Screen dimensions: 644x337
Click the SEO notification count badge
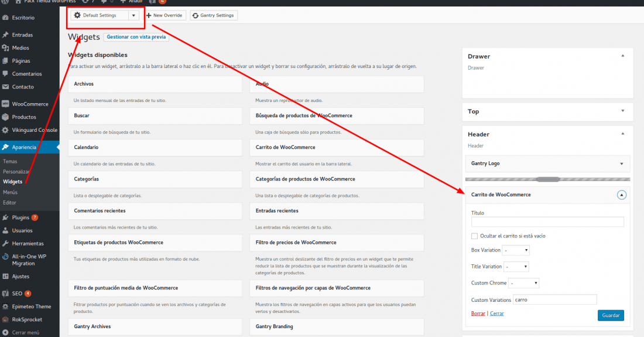[28, 294]
